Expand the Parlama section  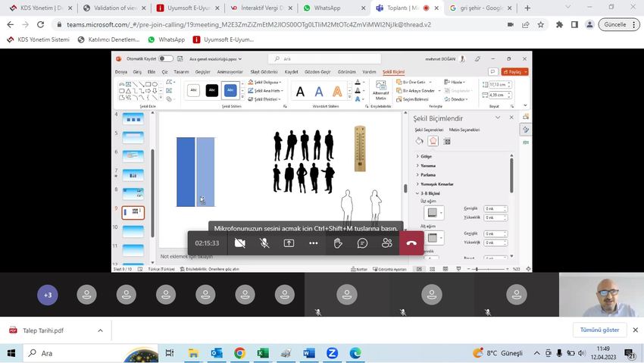point(426,175)
